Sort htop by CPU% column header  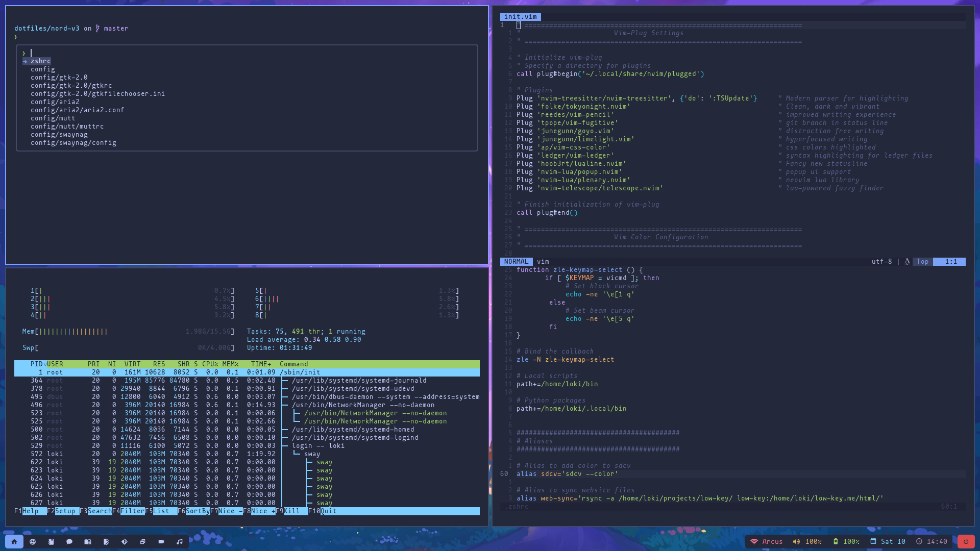tap(210, 364)
